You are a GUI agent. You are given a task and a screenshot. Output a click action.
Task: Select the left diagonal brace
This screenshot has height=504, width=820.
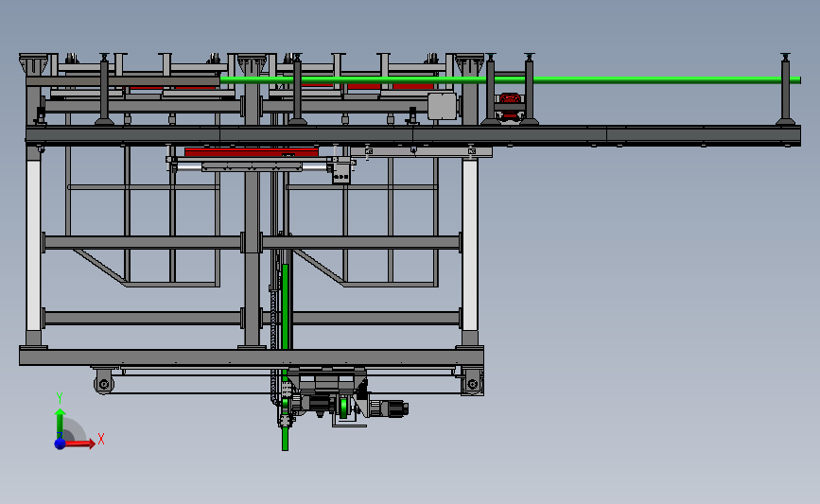[x=100, y=267]
